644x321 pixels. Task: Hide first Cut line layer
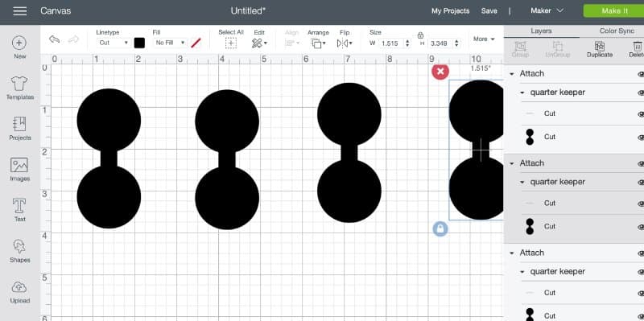coord(640,113)
